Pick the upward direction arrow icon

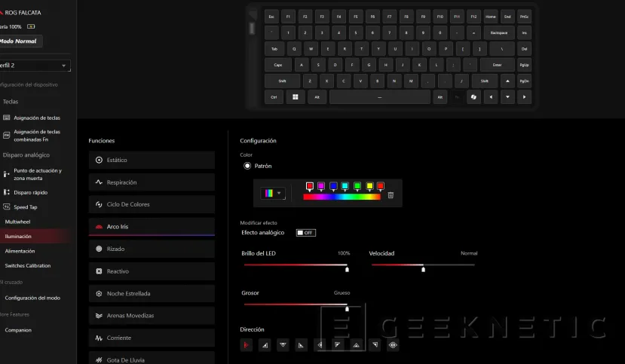(356, 345)
